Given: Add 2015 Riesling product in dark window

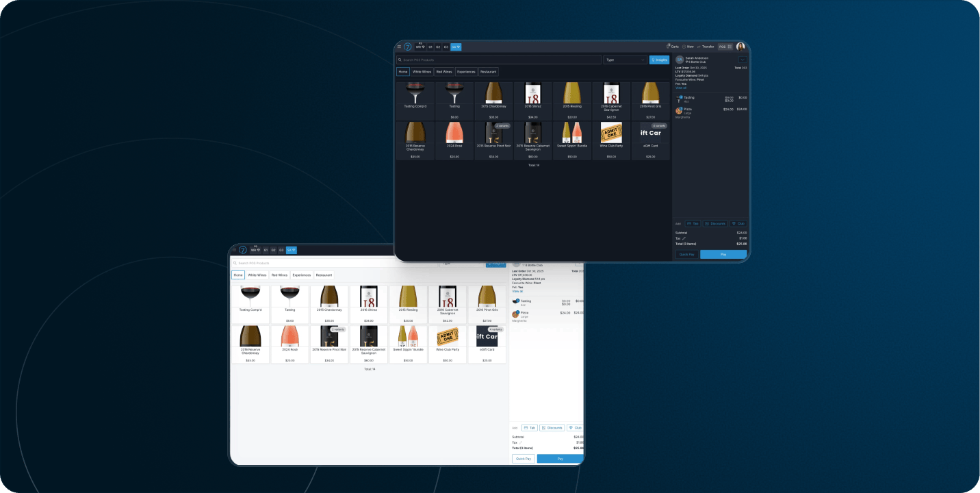Looking at the screenshot, I should click(x=572, y=101).
